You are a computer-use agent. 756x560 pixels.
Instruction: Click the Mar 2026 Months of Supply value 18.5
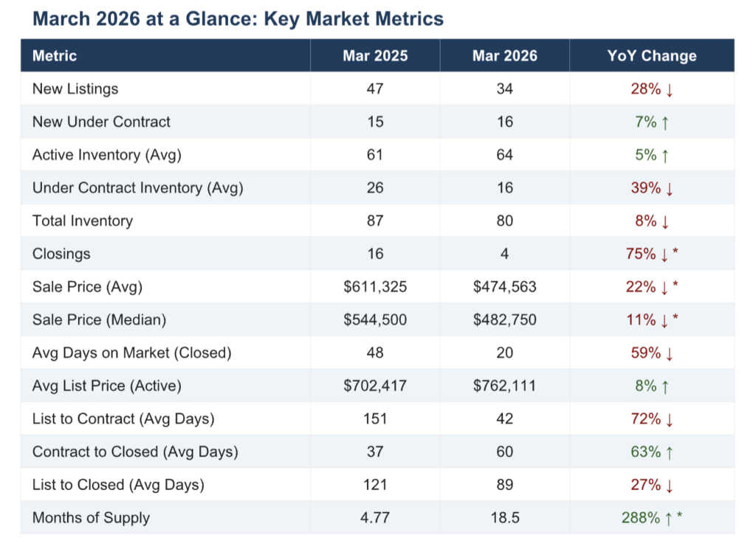coord(505,518)
